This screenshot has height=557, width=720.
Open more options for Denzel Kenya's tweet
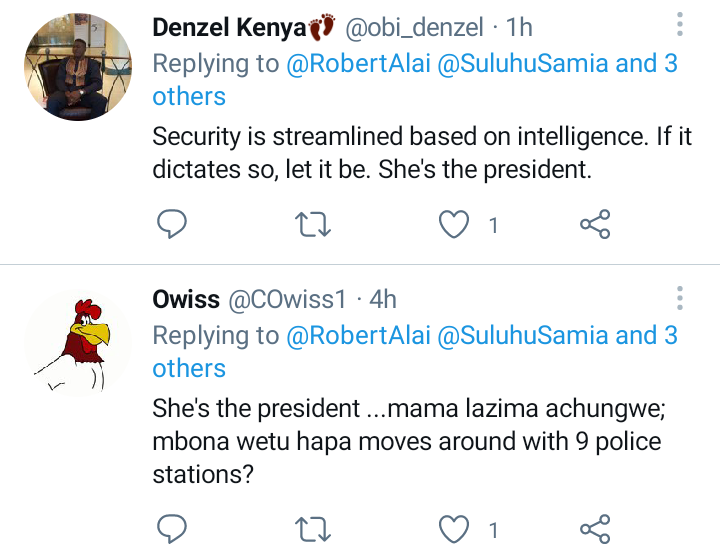click(x=680, y=24)
